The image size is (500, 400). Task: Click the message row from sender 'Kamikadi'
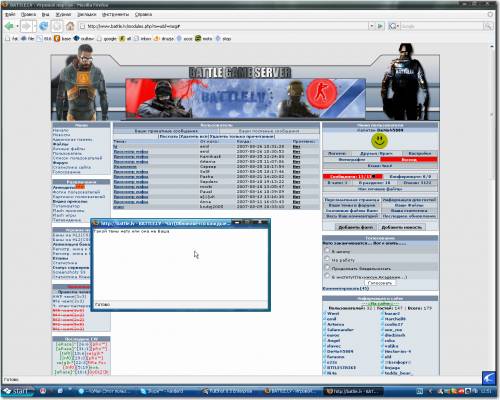pos(216,156)
